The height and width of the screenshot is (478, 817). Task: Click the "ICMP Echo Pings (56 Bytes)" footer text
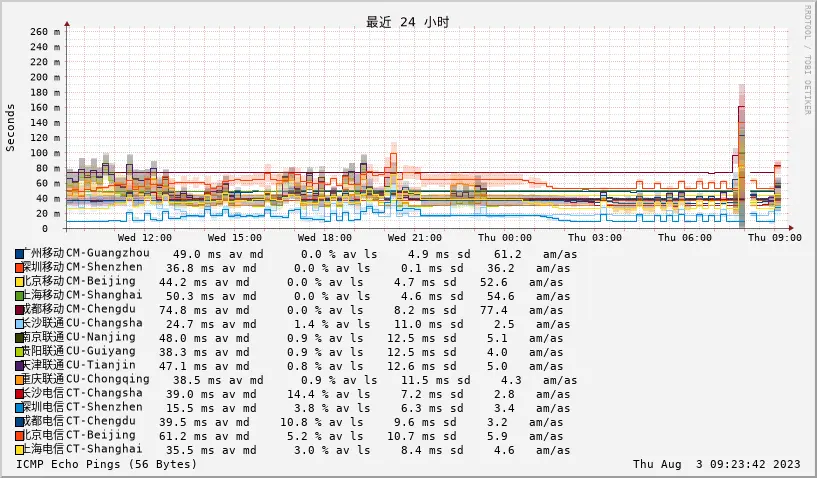tap(106, 464)
